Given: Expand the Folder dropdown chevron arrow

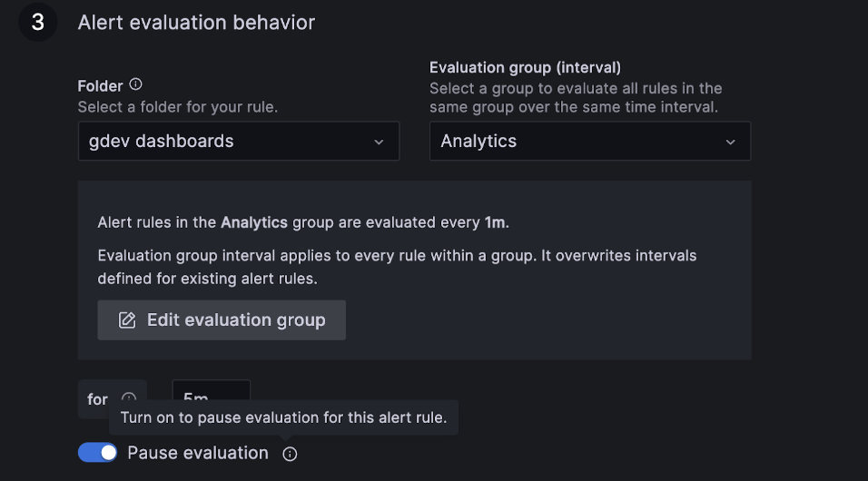Looking at the screenshot, I should tap(380, 142).
